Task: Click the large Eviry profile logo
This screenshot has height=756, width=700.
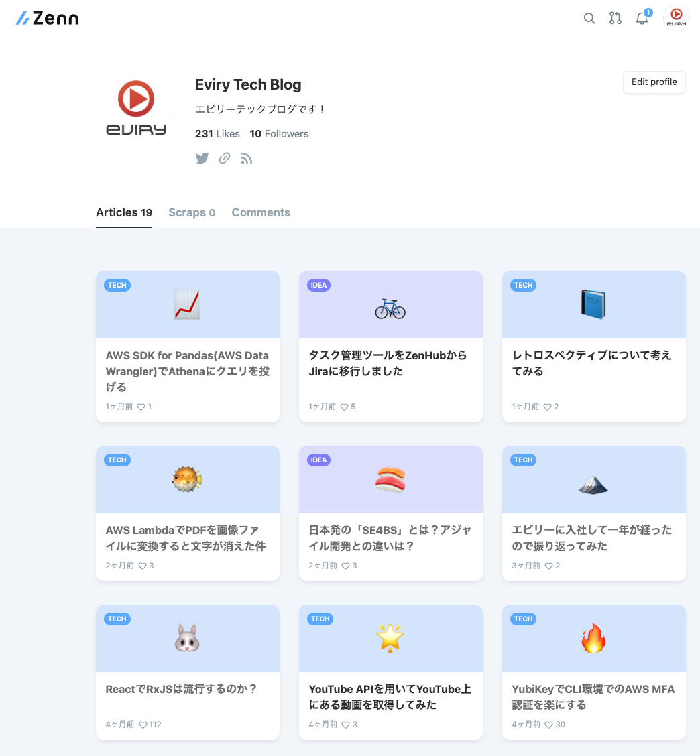Action: click(136, 108)
